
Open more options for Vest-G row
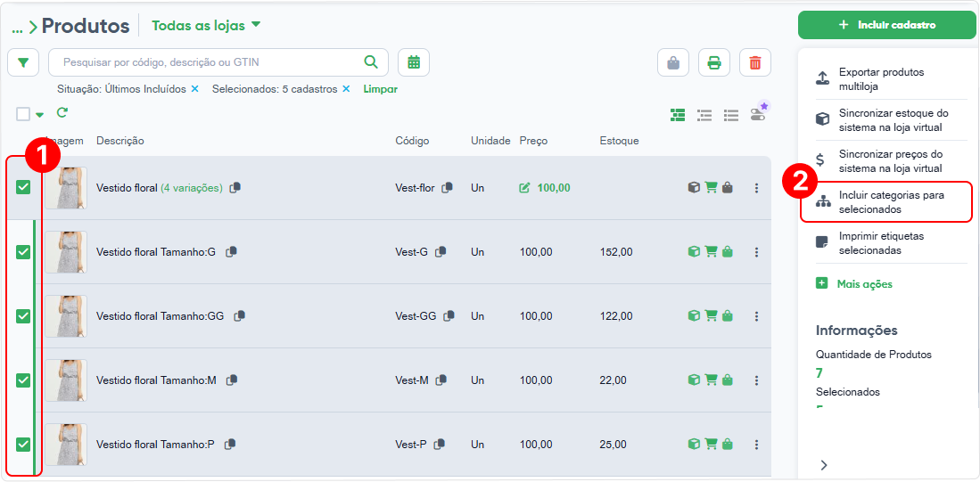(x=756, y=252)
